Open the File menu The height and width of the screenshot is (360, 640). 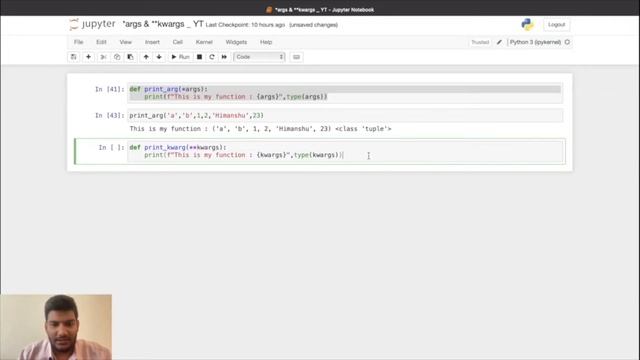pyautogui.click(x=78, y=42)
